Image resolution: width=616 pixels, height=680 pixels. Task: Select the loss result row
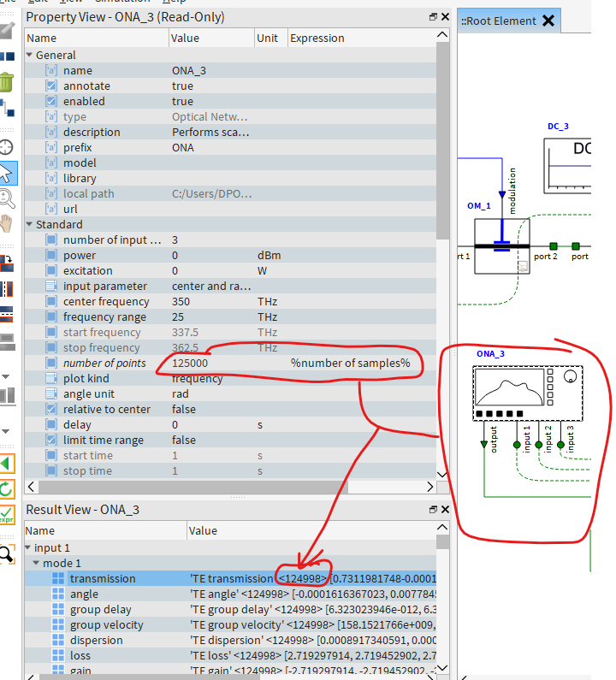coord(230,656)
